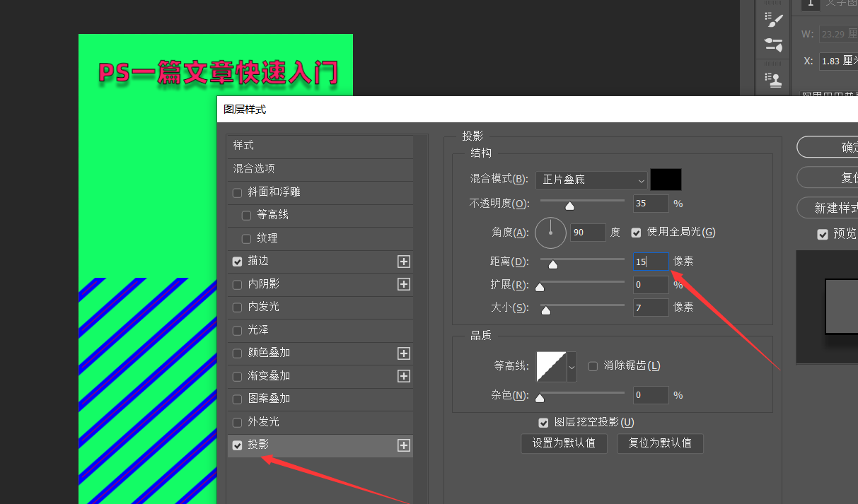Enable the 消除锯齿 checkbox
Image resolution: width=858 pixels, height=504 pixels.
point(593,366)
